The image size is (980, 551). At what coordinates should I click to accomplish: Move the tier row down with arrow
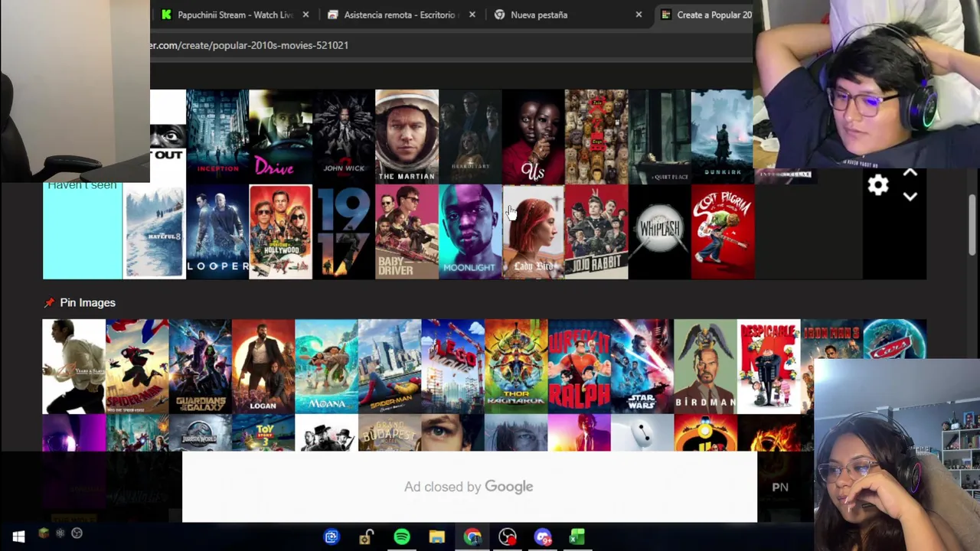point(910,197)
